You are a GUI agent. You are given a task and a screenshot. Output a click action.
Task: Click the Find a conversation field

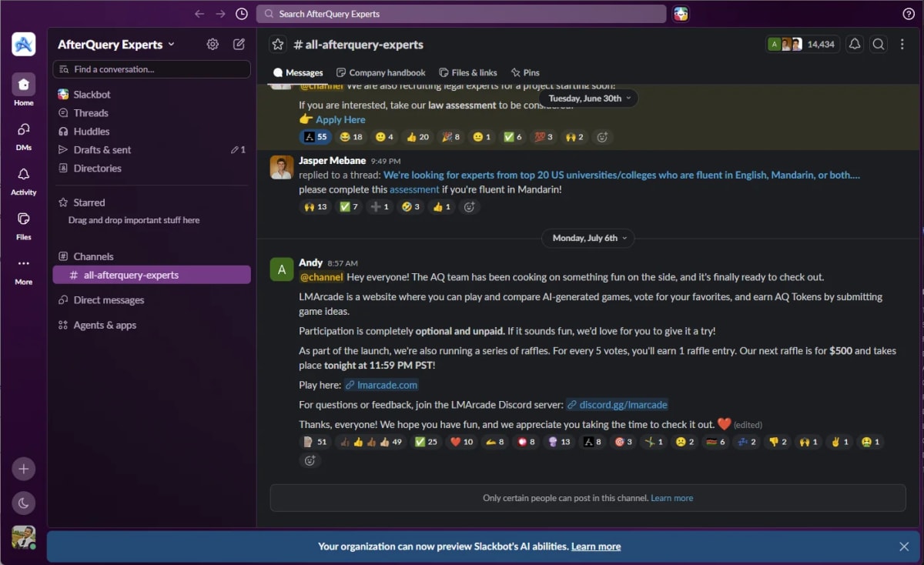coord(152,69)
